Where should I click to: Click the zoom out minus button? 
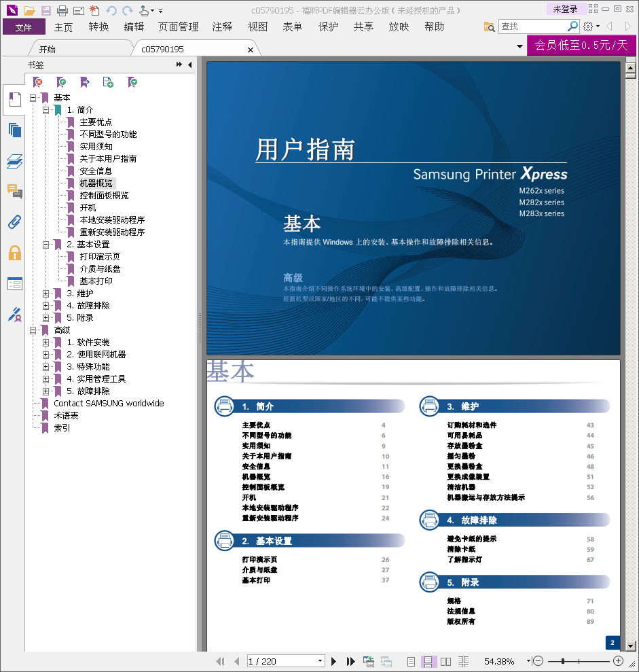click(x=538, y=661)
